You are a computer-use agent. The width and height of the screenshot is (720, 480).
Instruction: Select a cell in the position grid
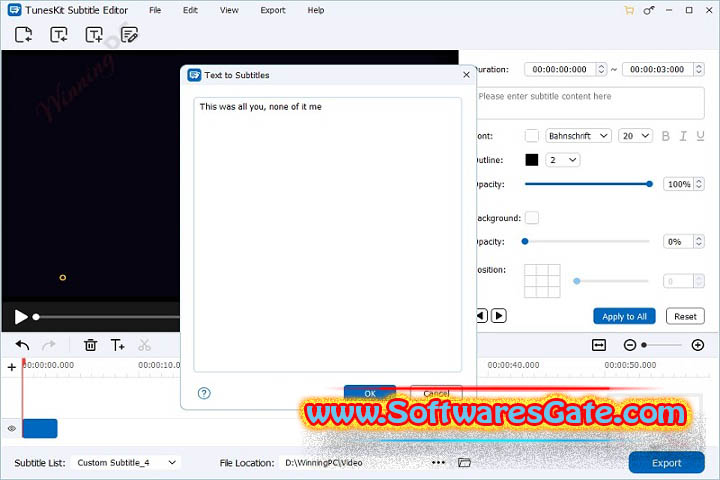[542, 281]
